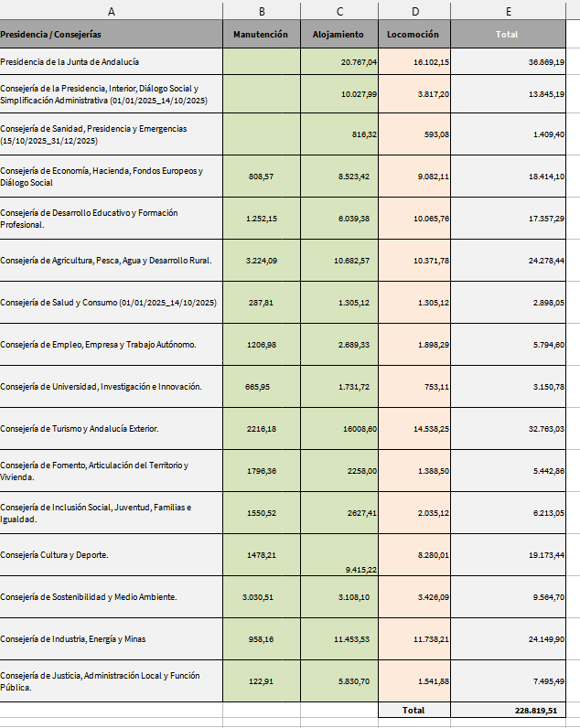Select 'Consejería de Justicia, Administración Local' cell
Screen dimensions: 580x728
click(x=111, y=681)
